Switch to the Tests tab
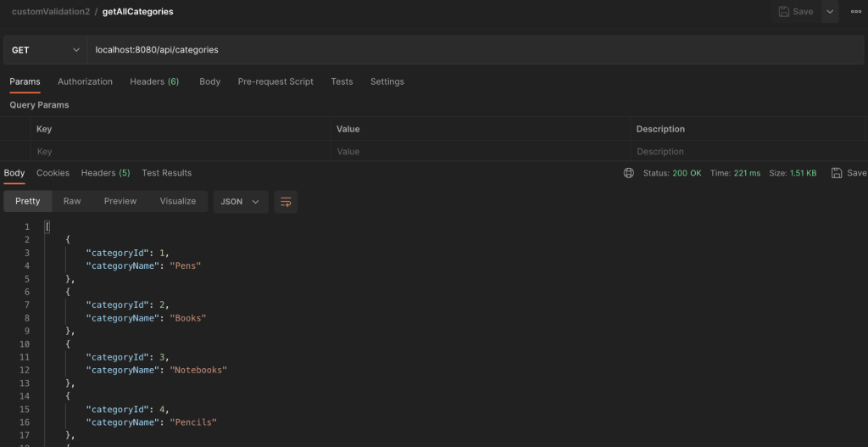This screenshot has height=447, width=868. pos(342,81)
